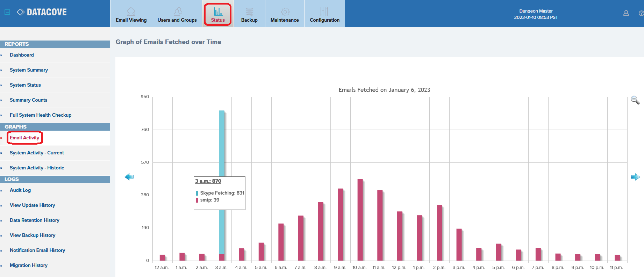Image resolution: width=644 pixels, height=277 pixels.
Task: Click the zoom out magnifier icon
Action: [x=635, y=100]
